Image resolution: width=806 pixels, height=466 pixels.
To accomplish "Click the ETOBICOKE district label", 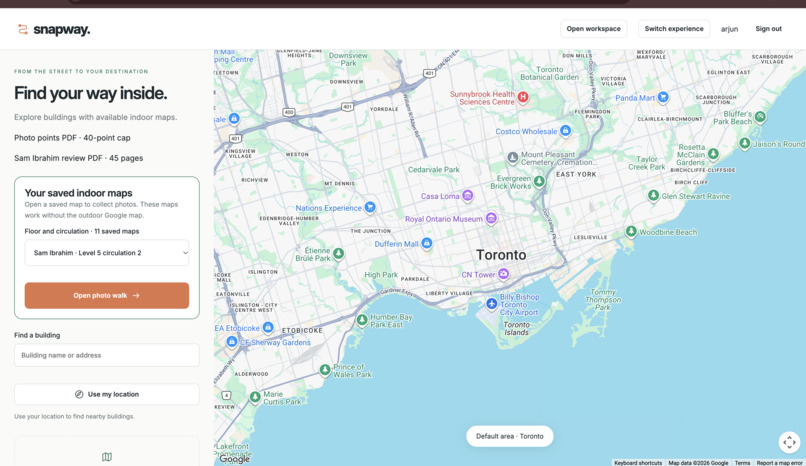I will pyautogui.click(x=302, y=330).
